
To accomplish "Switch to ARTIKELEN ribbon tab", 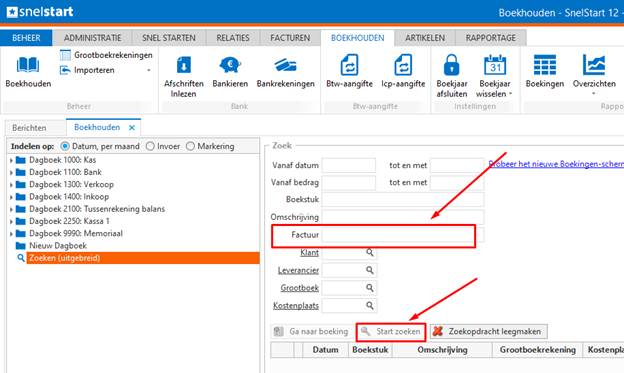I will [x=425, y=38].
